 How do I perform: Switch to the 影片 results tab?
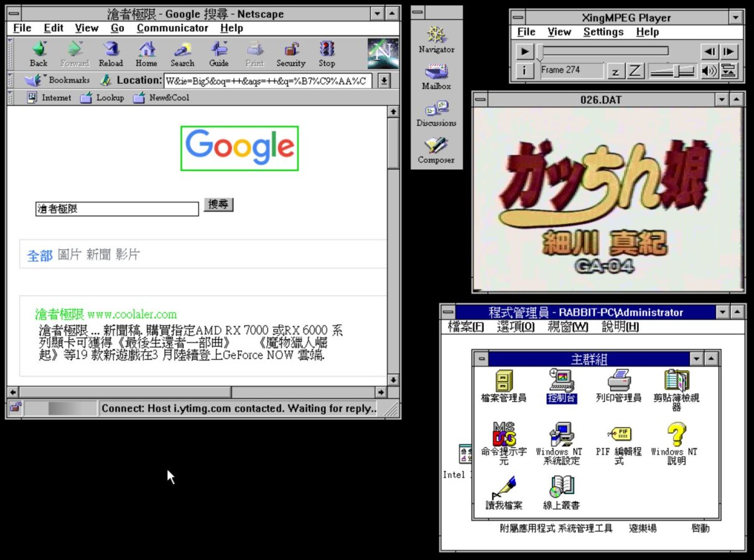point(128,254)
